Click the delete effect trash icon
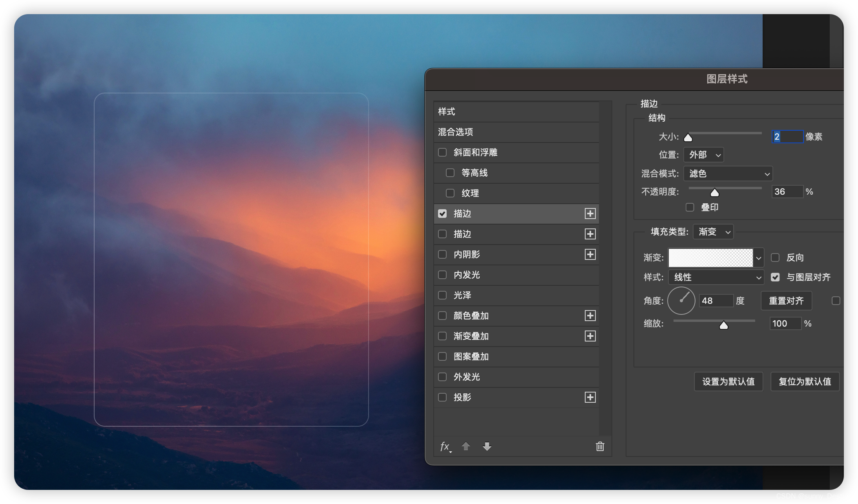This screenshot has width=858, height=504. pos(600,446)
